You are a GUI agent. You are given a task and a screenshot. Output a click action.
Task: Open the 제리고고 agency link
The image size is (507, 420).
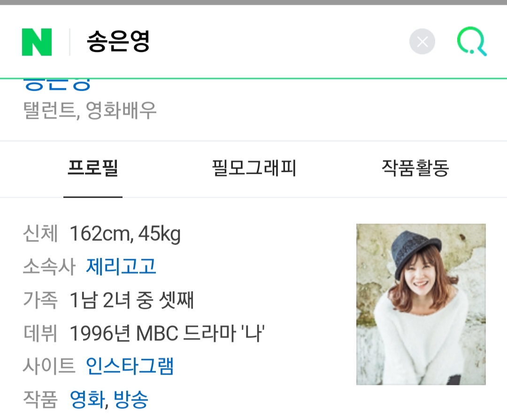pos(121,267)
